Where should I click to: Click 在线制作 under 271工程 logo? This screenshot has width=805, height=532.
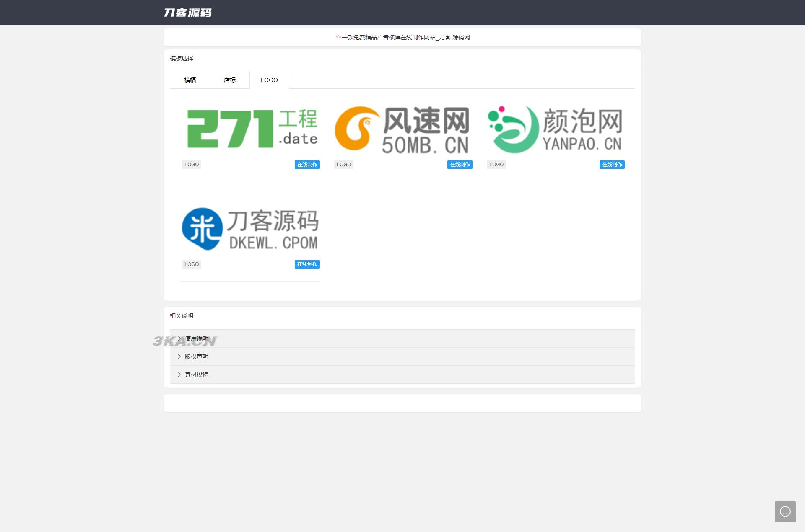click(307, 165)
